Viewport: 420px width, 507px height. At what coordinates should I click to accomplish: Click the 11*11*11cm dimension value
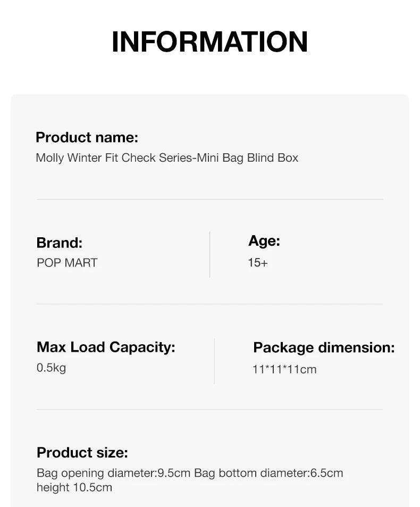284,369
